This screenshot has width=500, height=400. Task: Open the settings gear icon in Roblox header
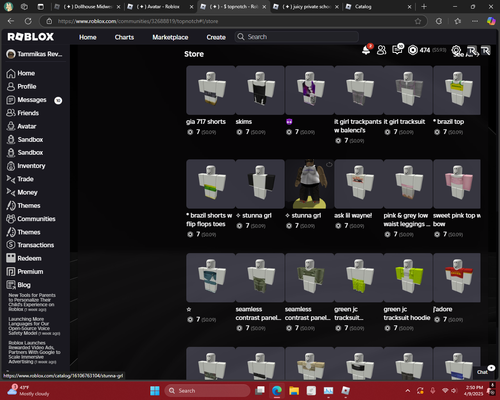click(456, 50)
